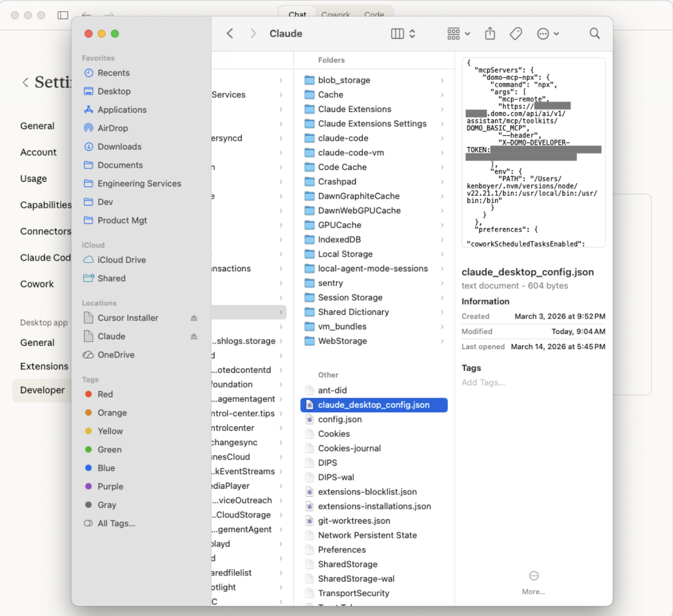Open Downloads in Finder sidebar

coord(119,147)
